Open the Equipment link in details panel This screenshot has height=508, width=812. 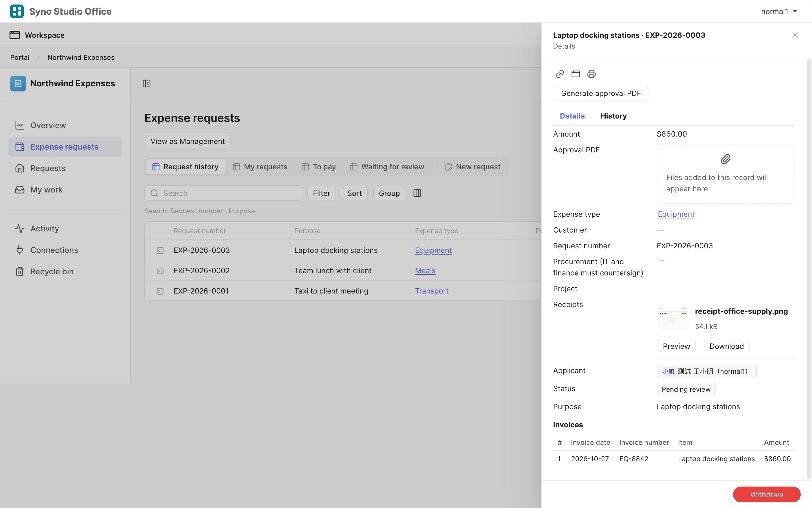tap(676, 214)
